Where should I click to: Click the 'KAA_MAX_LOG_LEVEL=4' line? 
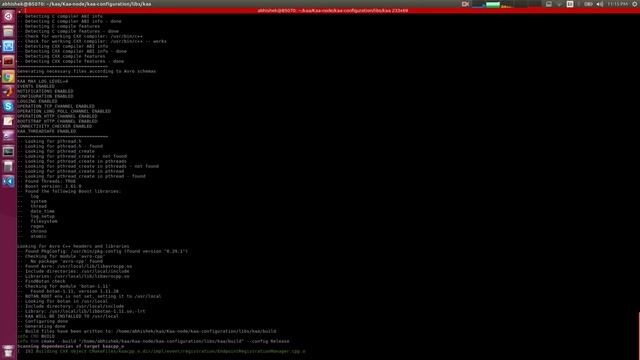pyautogui.click(x=43, y=81)
